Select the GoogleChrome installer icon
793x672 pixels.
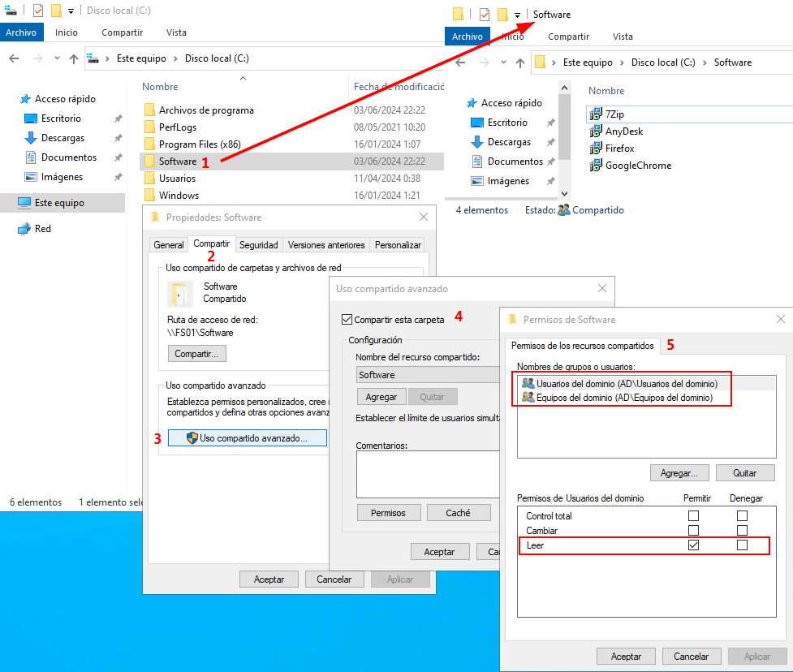(x=596, y=166)
